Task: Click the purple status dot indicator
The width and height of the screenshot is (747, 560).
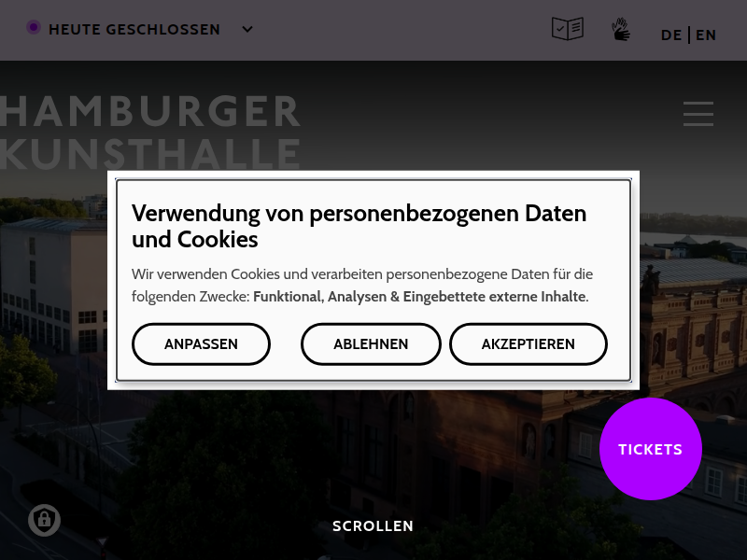Action: pyautogui.click(x=34, y=28)
